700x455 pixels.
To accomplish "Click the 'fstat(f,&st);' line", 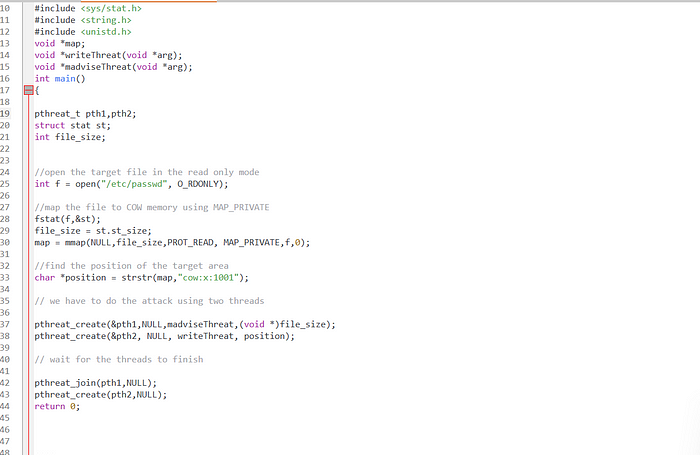I will 67,219.
